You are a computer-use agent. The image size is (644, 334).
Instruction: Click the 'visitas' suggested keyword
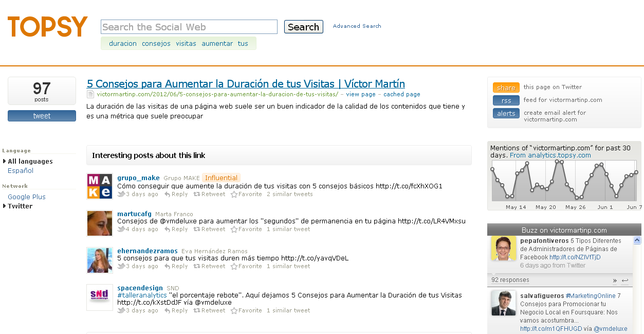(186, 44)
